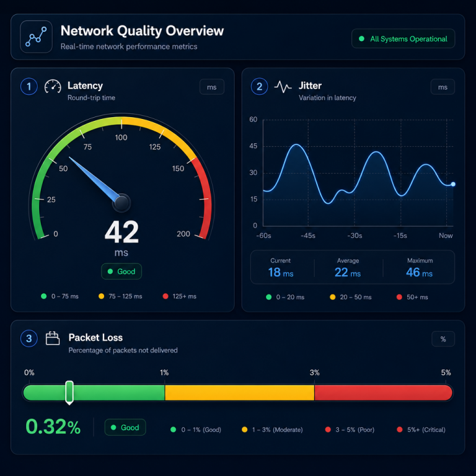The image size is (476, 476).
Task: Click the 0 – 75 ms latency legend
Action: point(59,296)
